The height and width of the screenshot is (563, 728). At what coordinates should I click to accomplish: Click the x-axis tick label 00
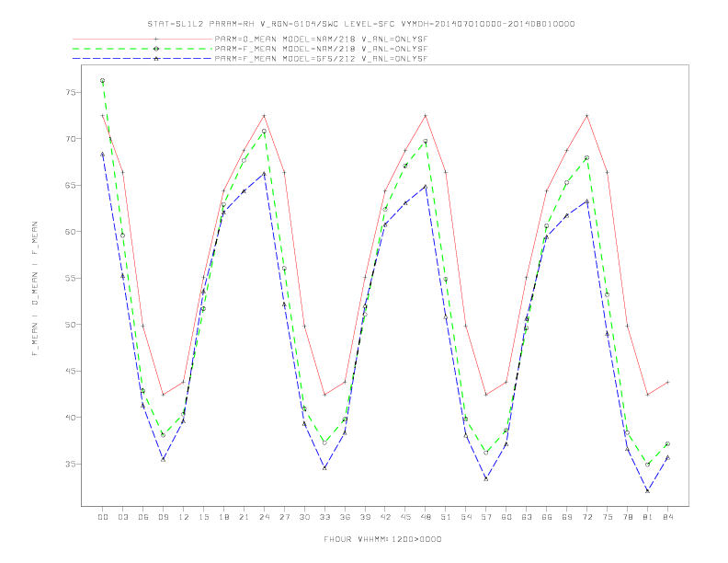tap(103, 517)
